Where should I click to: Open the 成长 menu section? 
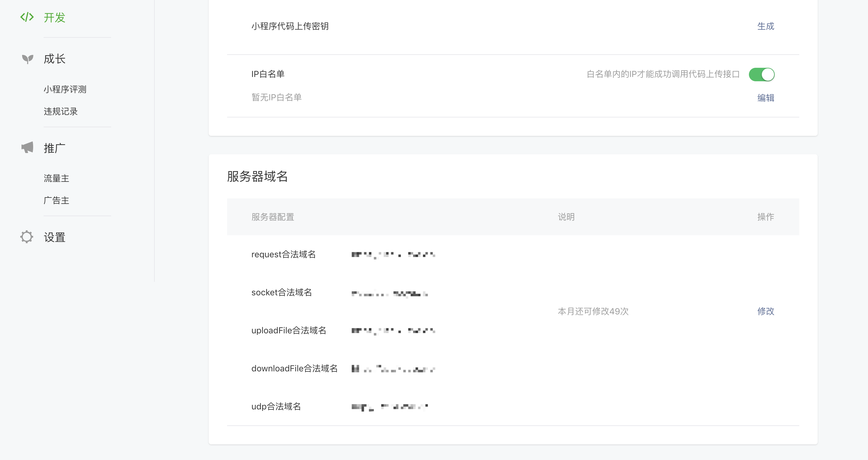click(x=55, y=59)
